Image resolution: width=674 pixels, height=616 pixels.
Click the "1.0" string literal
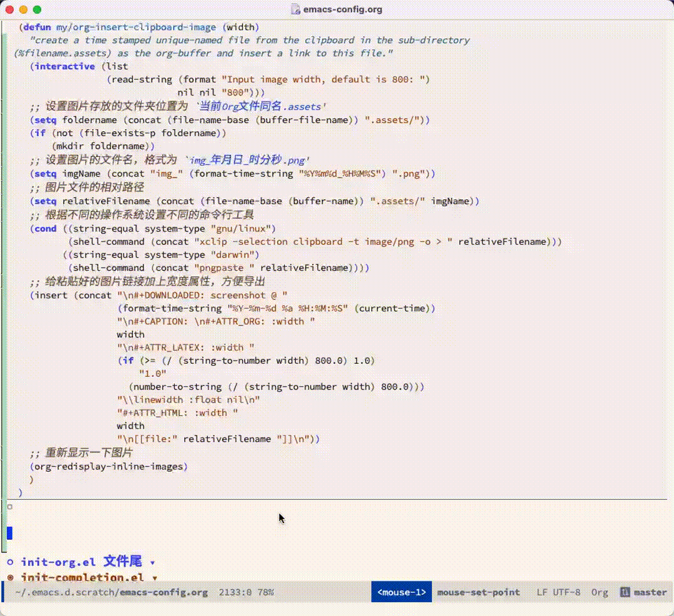click(153, 374)
